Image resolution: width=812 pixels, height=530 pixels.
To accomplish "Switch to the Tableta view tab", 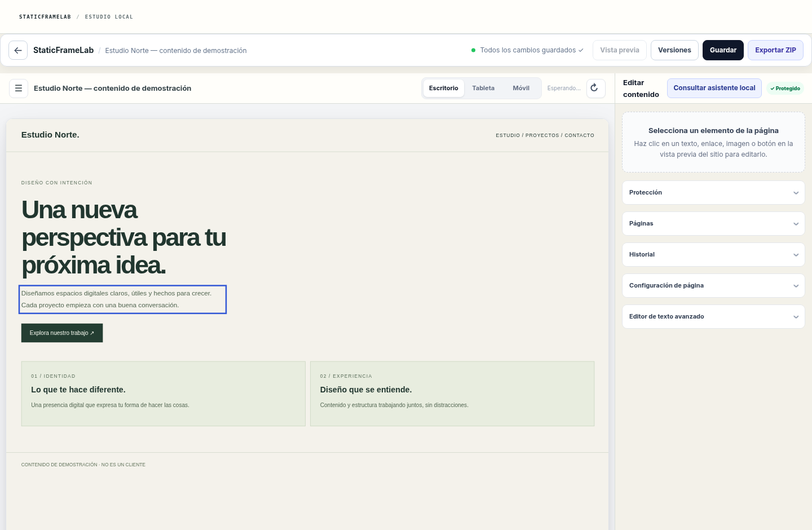I will (483, 88).
